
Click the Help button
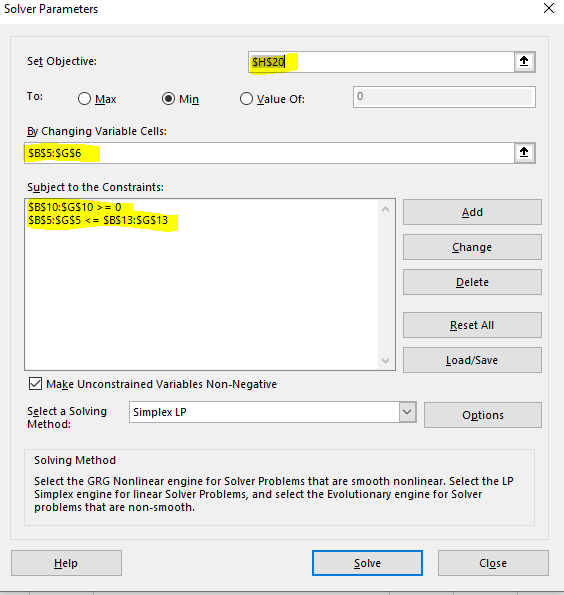point(66,563)
